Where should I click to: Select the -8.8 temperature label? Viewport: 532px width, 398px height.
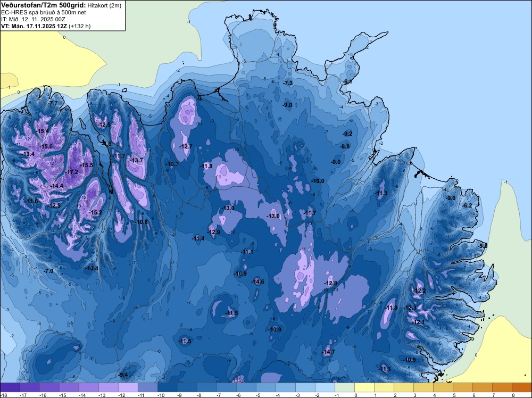click(x=345, y=146)
